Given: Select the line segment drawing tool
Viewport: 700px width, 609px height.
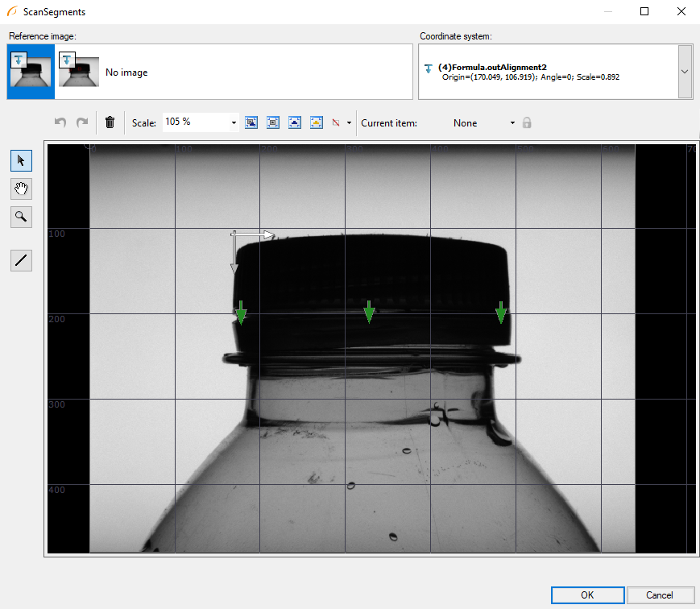Looking at the screenshot, I should tap(21, 260).
